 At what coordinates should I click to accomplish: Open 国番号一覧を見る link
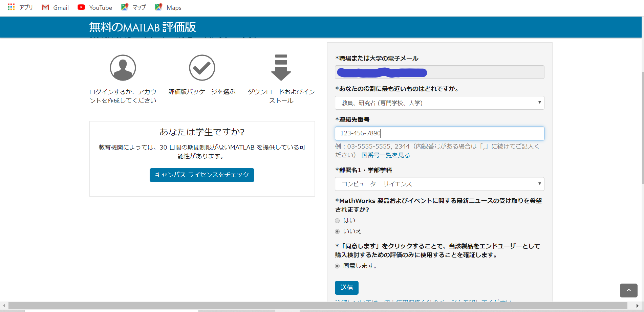(386, 155)
